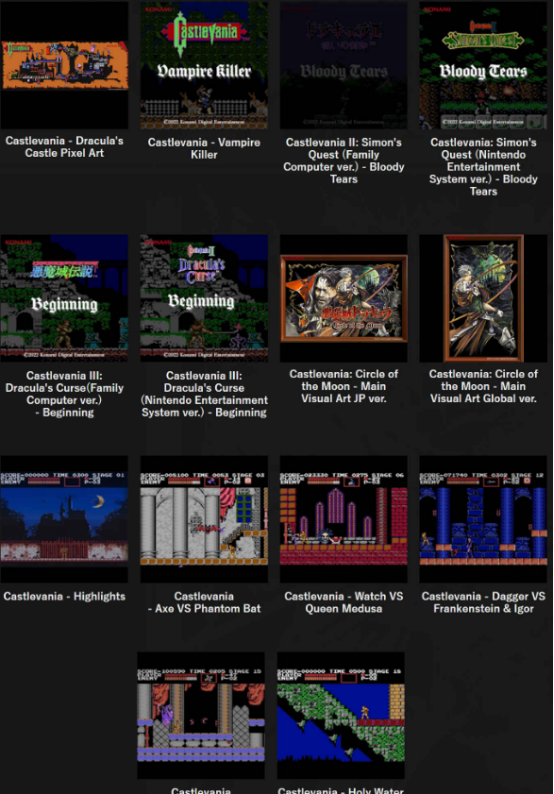Click the Simon's Quest NES Bloody Tears image
This screenshot has height=794, width=554.
483,65
